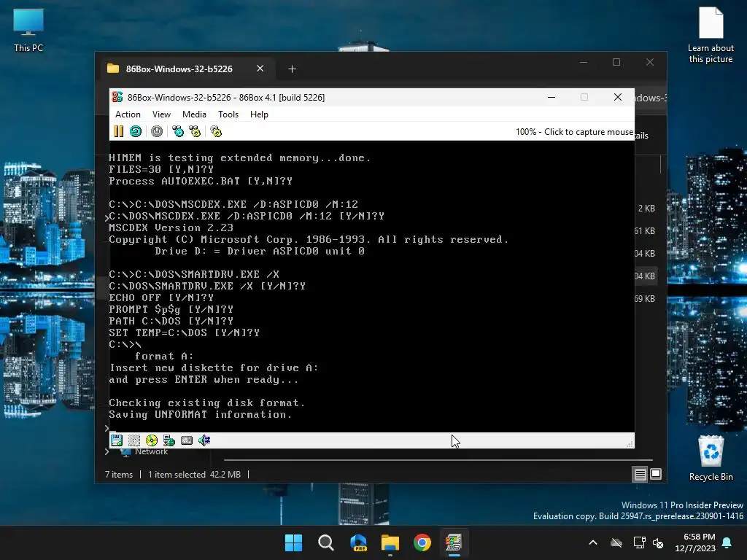Viewport: 747px width, 560px height.
Task: Open the Windows Start menu
Action: [x=293, y=542]
